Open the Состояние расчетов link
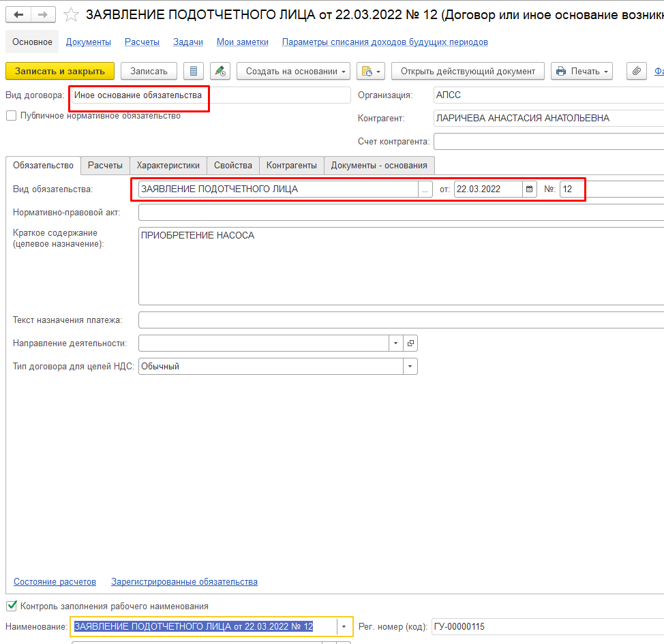Screen dimensions: 664x644 (x=55, y=582)
